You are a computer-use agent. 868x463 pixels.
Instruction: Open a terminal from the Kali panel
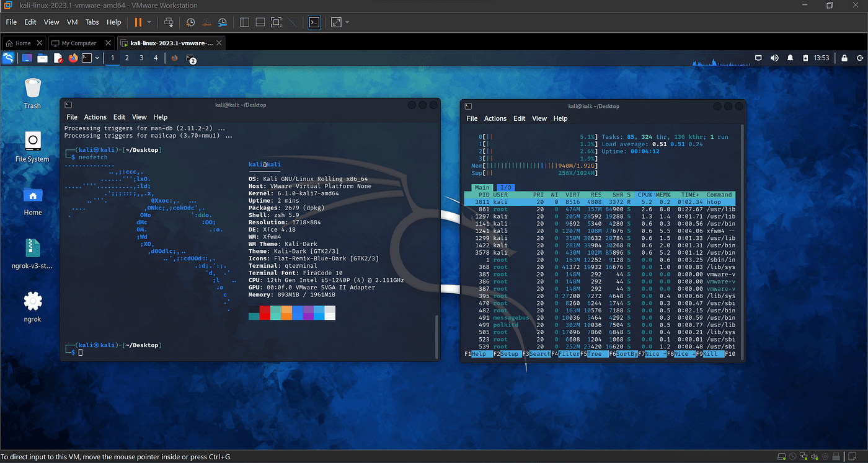click(x=87, y=58)
